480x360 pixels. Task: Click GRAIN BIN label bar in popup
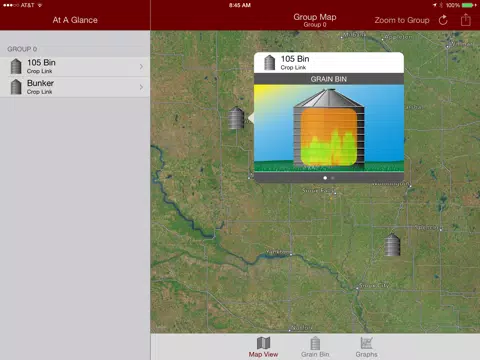tap(329, 79)
